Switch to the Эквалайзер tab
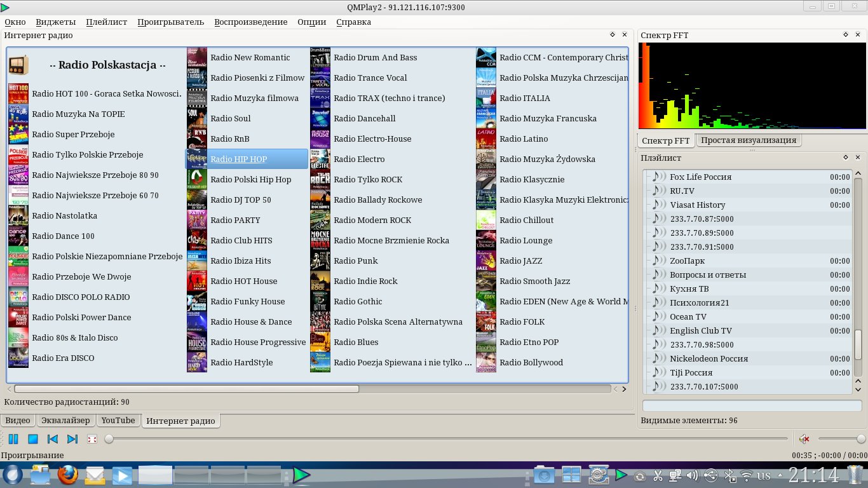 coord(65,420)
